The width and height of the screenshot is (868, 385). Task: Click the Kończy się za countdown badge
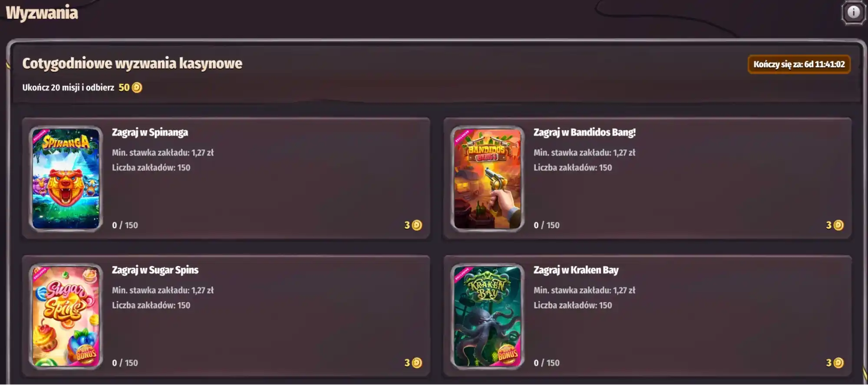799,64
